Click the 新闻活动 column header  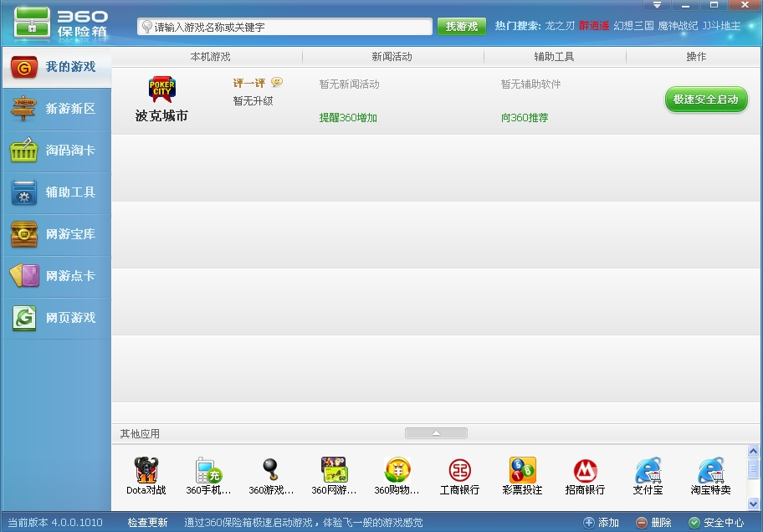click(x=392, y=57)
